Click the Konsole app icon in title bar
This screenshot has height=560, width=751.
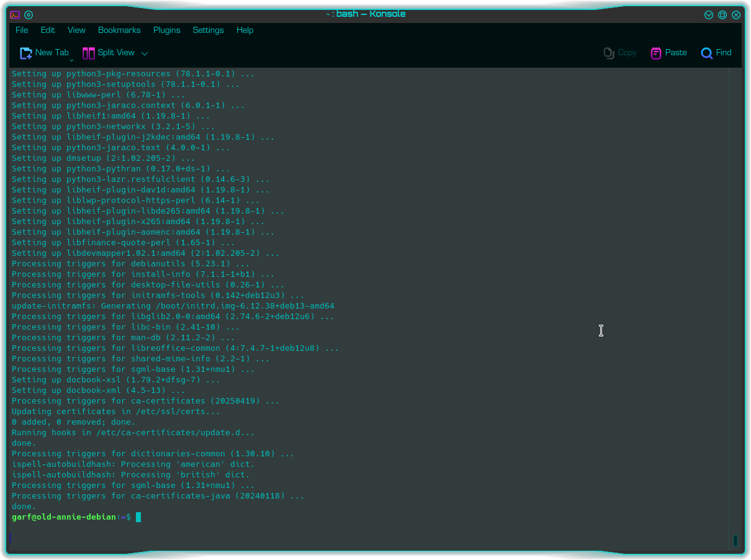(15, 15)
